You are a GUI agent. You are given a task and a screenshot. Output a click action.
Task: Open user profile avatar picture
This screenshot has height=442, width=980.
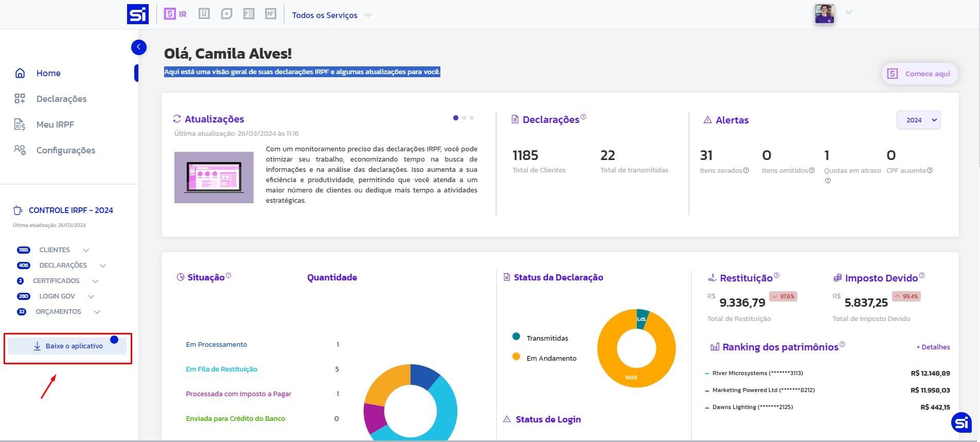(824, 14)
